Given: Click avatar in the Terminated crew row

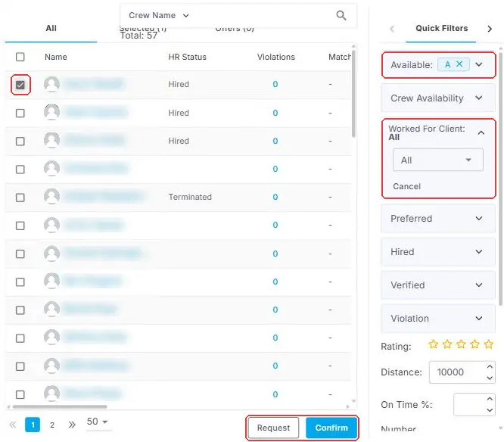Looking at the screenshot, I should click(x=51, y=197).
